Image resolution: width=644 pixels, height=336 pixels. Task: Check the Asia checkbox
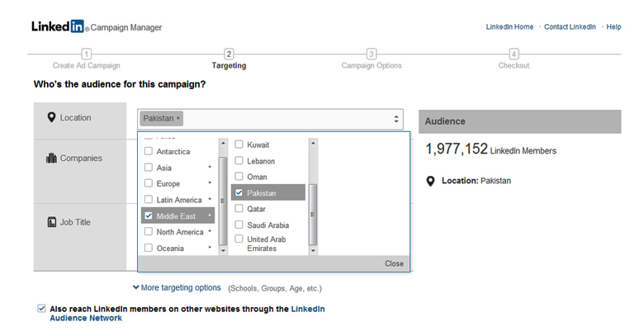coord(149,168)
